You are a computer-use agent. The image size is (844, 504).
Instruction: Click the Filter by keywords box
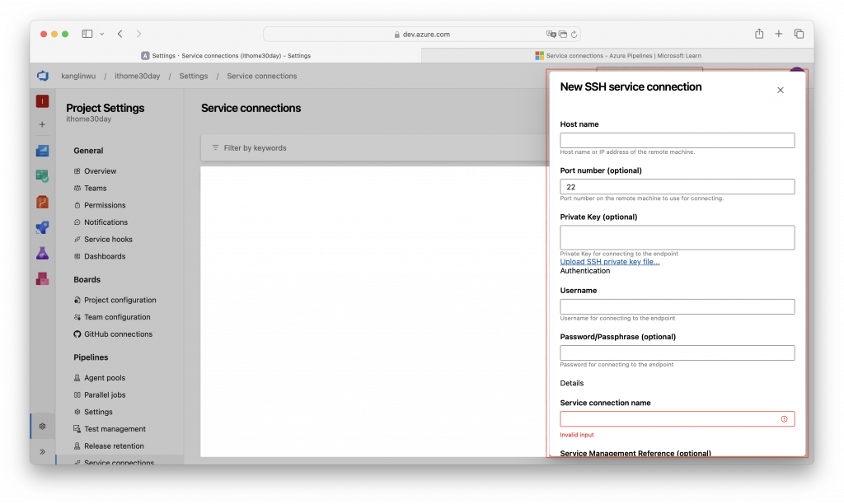point(375,147)
